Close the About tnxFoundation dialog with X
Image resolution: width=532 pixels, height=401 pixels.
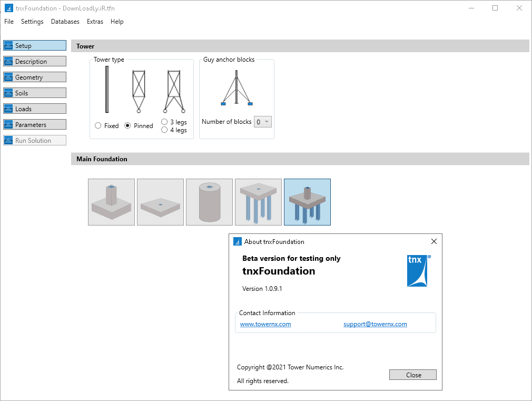point(434,241)
